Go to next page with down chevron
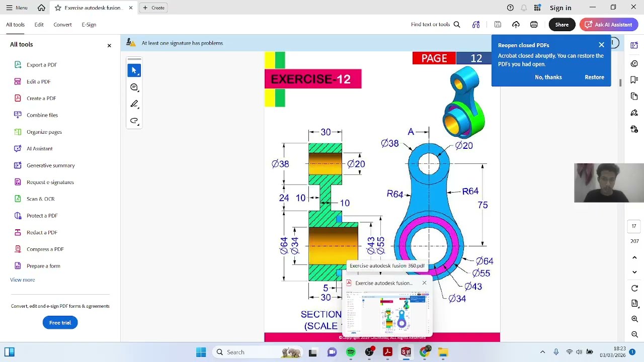Screen dimensions: 644x362 pyautogui.click(x=634, y=272)
